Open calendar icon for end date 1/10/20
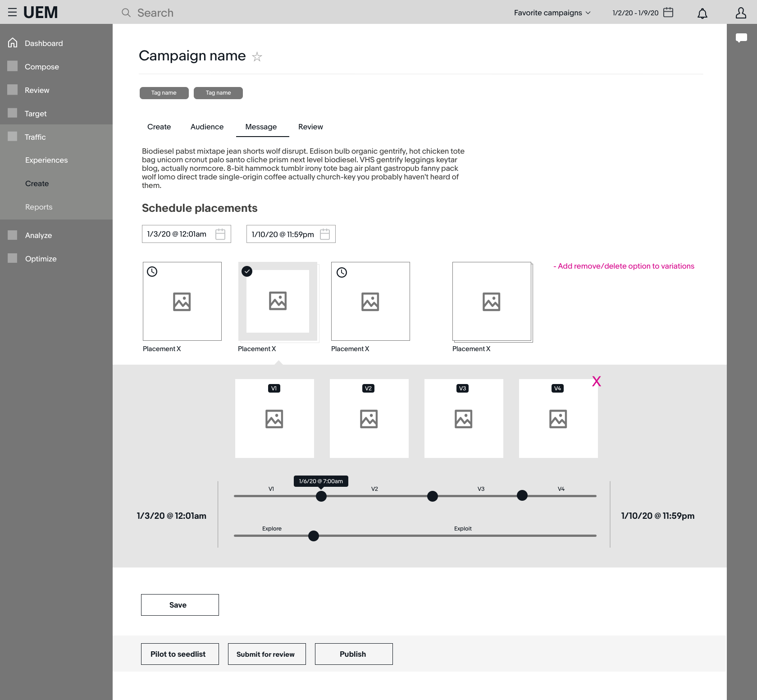The height and width of the screenshot is (700, 757). coord(325,234)
